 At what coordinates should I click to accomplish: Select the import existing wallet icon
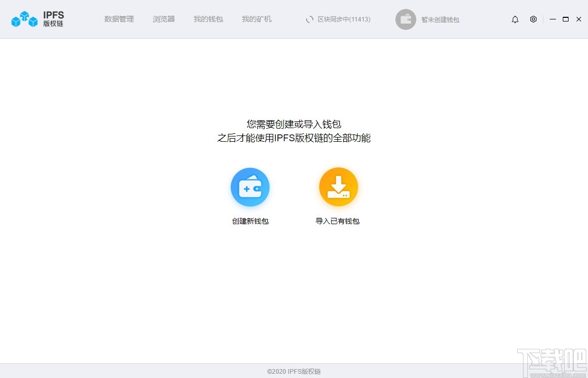pyautogui.click(x=338, y=186)
